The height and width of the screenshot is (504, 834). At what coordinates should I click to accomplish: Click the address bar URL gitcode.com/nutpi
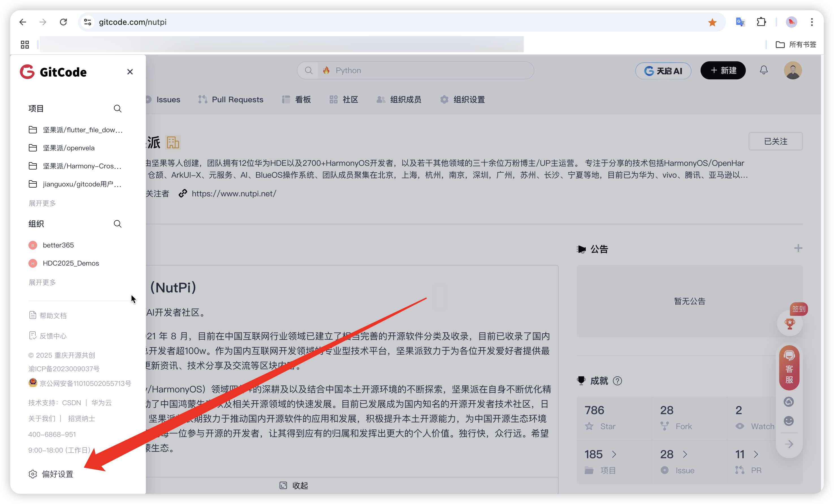click(x=133, y=22)
